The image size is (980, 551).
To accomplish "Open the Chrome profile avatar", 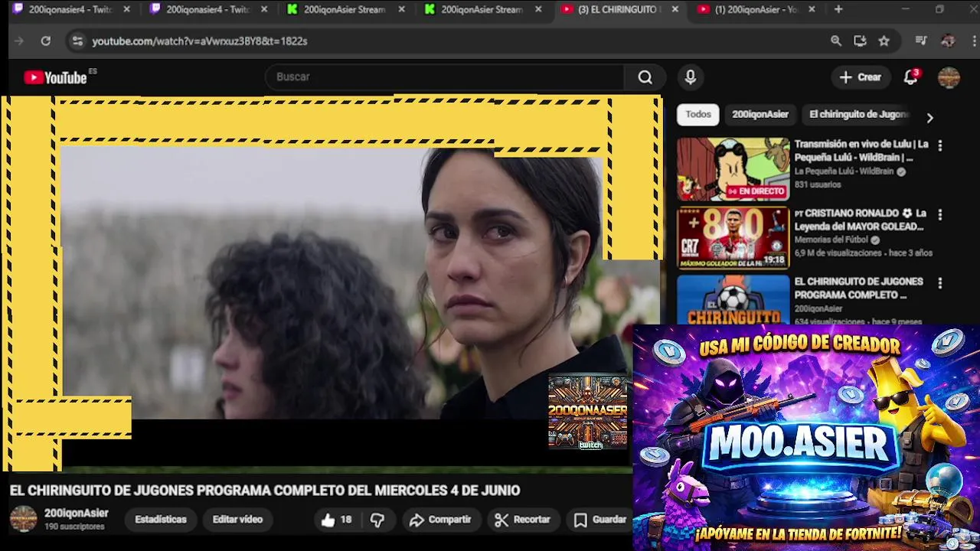I will [948, 41].
